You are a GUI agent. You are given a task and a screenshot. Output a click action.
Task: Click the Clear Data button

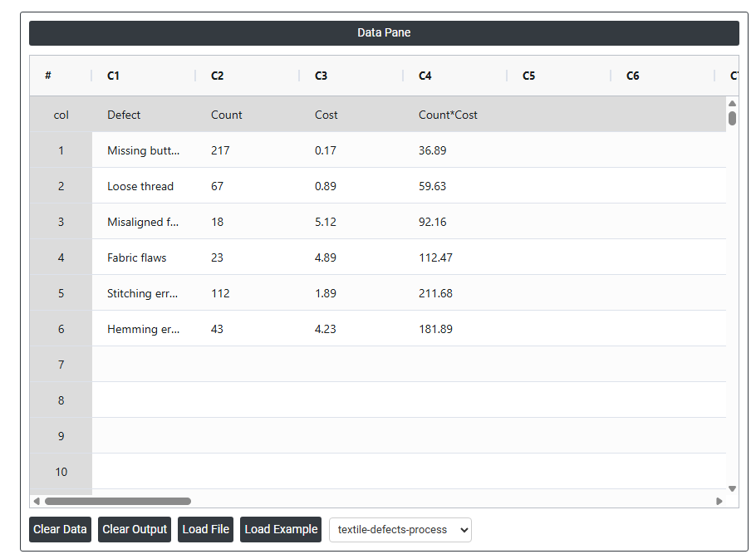click(60, 530)
